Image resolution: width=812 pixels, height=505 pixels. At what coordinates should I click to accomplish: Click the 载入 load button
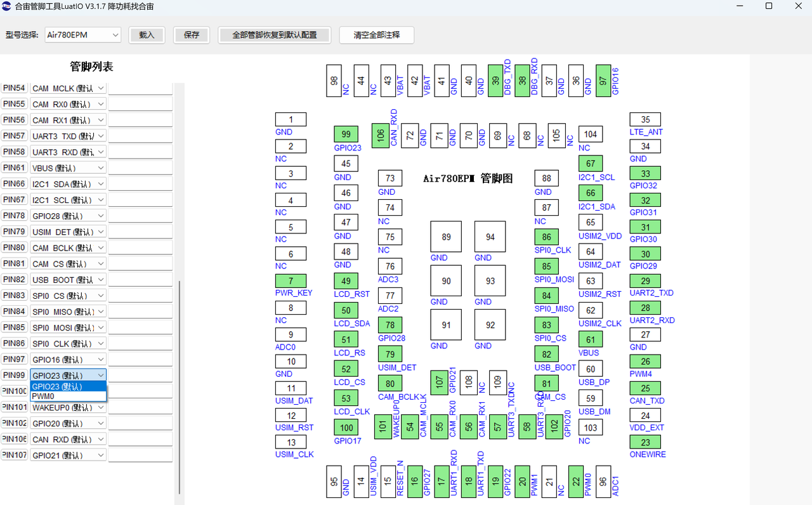147,35
